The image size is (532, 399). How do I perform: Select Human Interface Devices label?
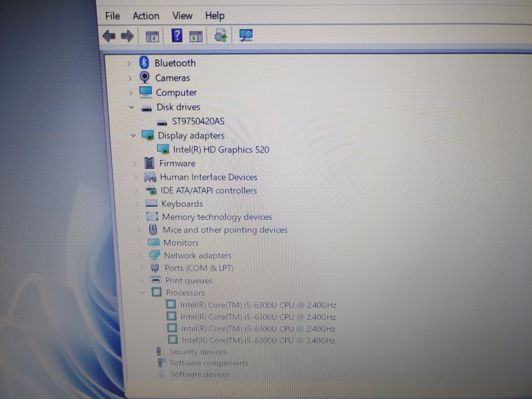(x=209, y=177)
